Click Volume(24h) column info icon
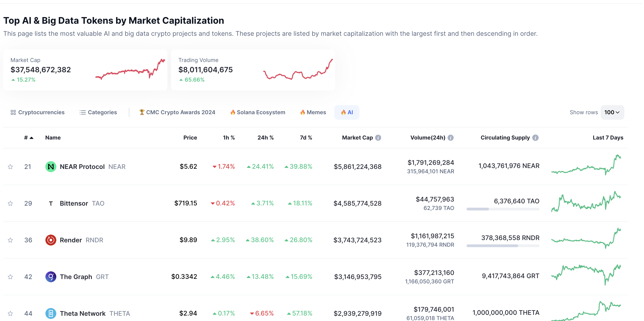 (450, 137)
